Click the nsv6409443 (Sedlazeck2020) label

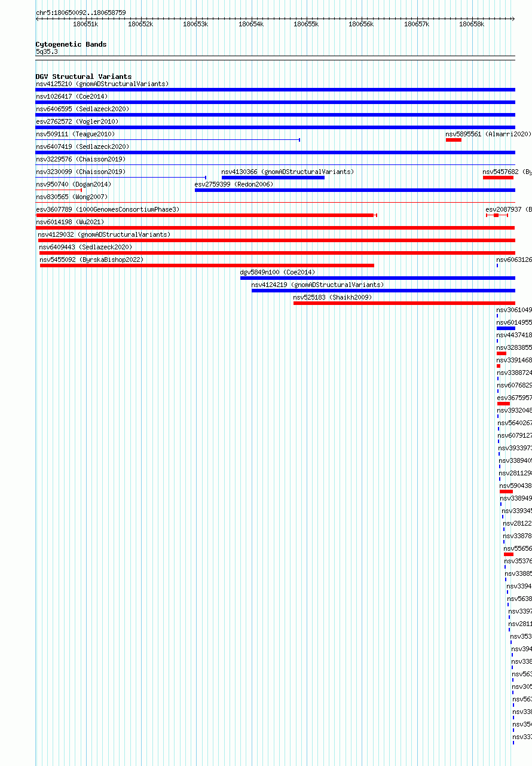(x=86, y=247)
